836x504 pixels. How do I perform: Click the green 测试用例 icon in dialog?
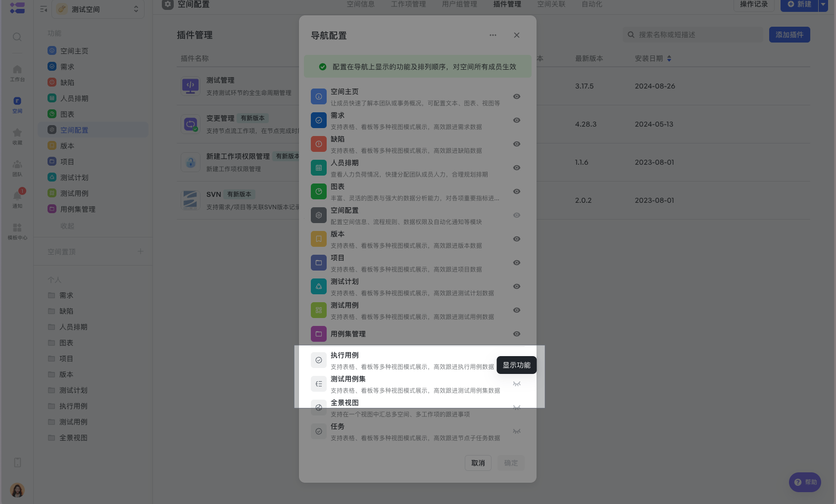point(318,310)
